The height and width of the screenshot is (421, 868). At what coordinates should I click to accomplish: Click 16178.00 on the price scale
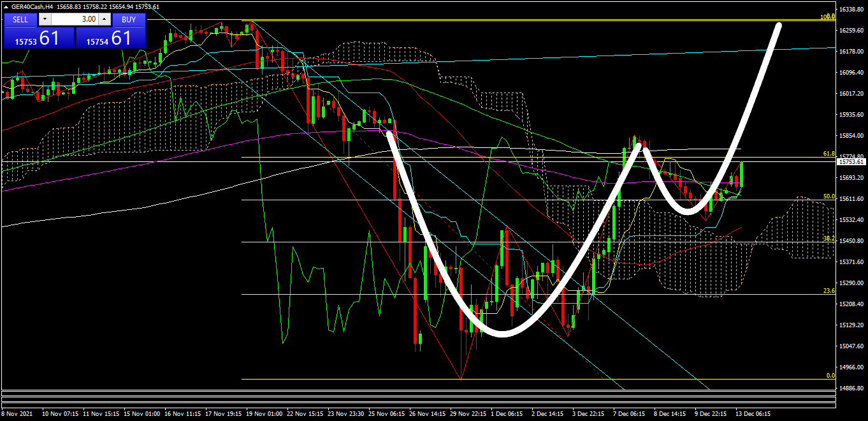(851, 52)
